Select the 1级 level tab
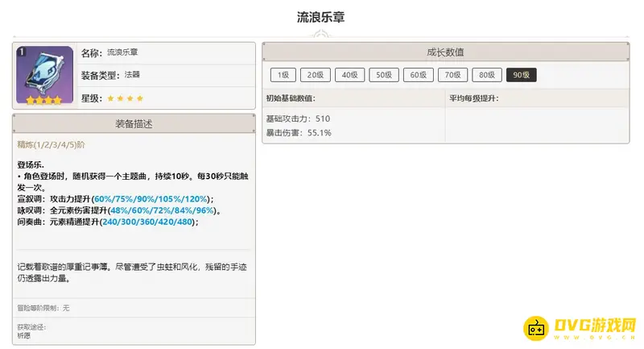The height and width of the screenshot is (349, 644). (x=283, y=75)
